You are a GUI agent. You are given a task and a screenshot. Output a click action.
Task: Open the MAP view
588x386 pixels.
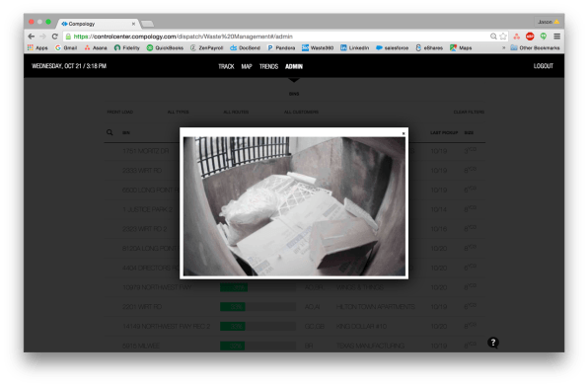click(x=247, y=66)
